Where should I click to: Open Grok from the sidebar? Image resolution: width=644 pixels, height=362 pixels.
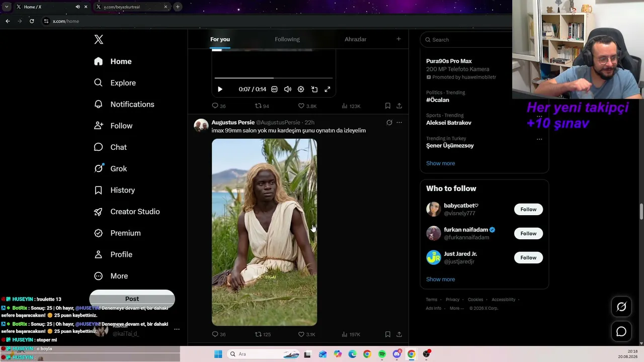tap(110, 169)
